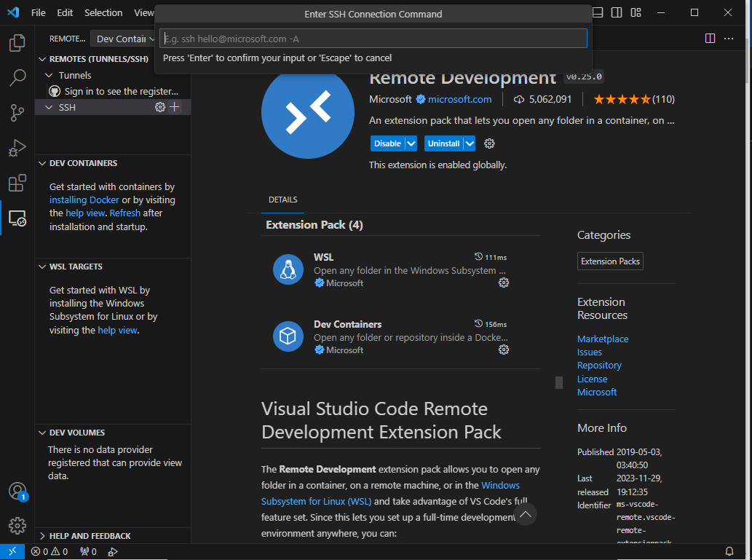Open the License resource link
This screenshot has height=560, width=752.
pyautogui.click(x=593, y=379)
